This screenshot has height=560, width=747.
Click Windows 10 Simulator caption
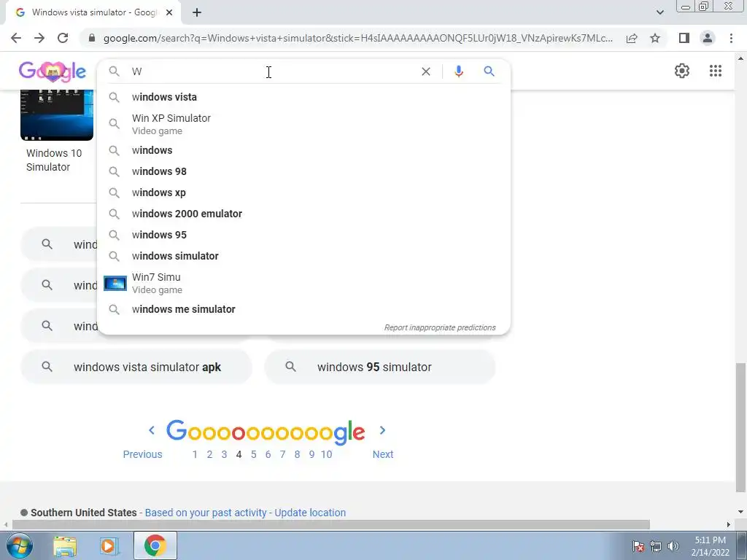point(54,160)
